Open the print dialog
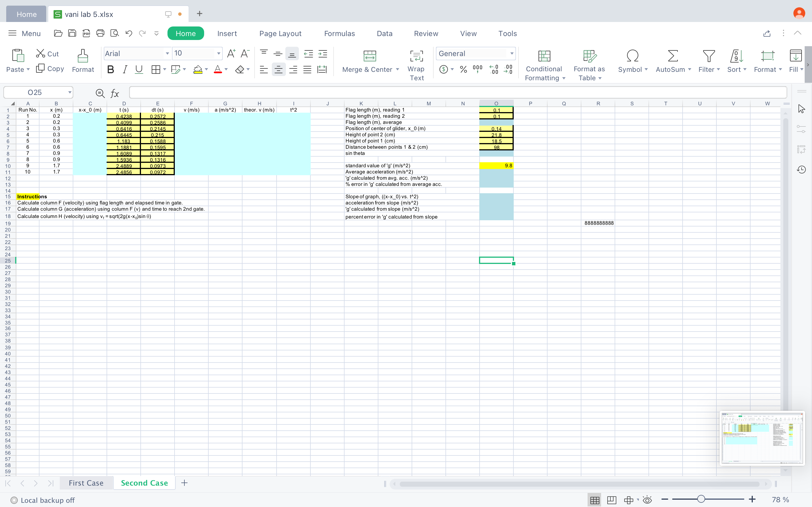This screenshot has width=812, height=507. pyautogui.click(x=100, y=33)
